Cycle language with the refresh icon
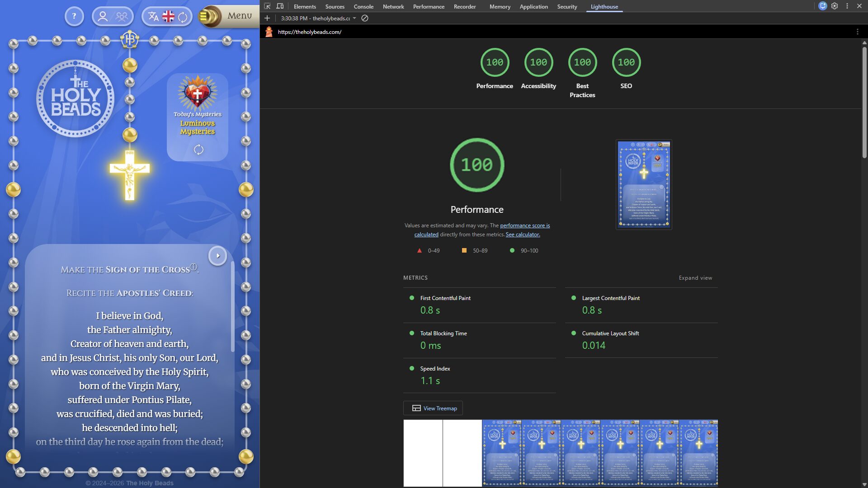Viewport: 868px width, 488px height. [183, 17]
